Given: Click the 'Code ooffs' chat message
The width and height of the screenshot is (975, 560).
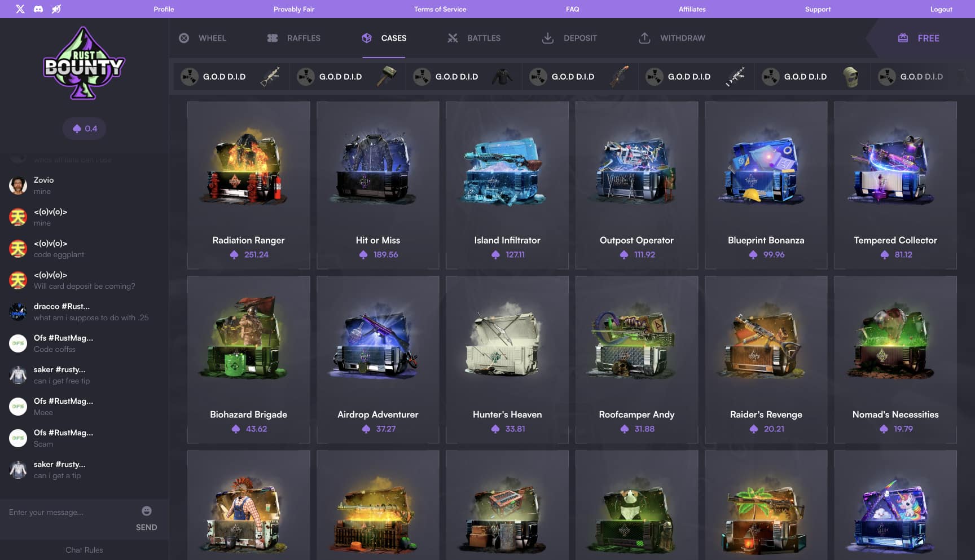Looking at the screenshot, I should point(54,349).
